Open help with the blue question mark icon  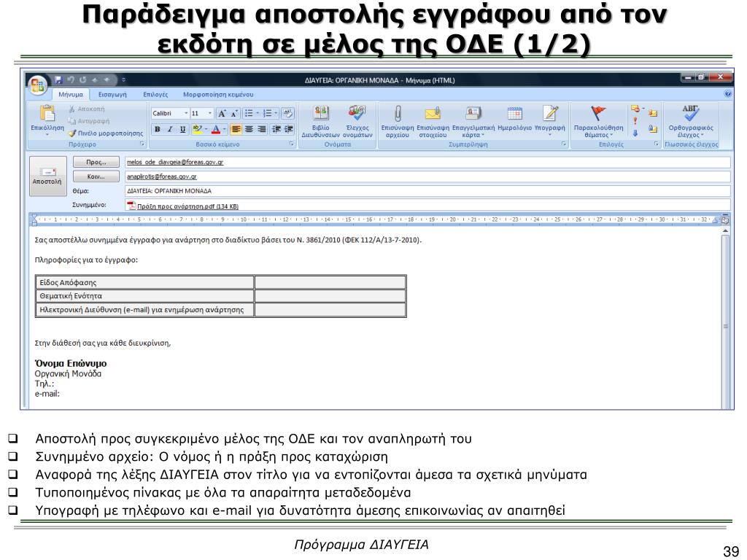[x=727, y=94]
